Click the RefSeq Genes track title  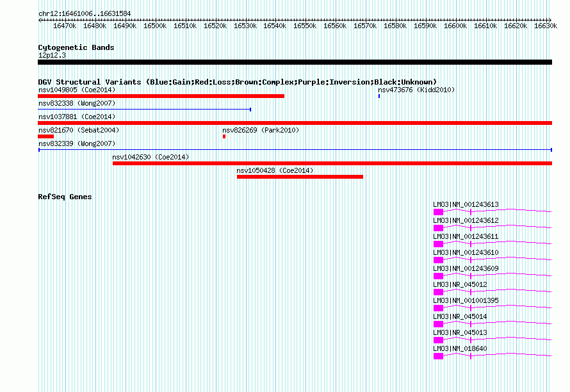pos(65,197)
